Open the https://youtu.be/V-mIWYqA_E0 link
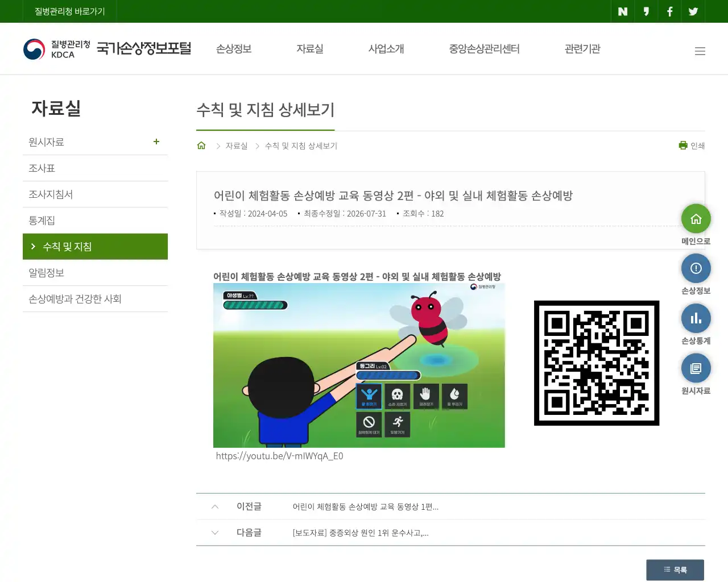Screen dimensions: 728x582 pyautogui.click(x=279, y=456)
